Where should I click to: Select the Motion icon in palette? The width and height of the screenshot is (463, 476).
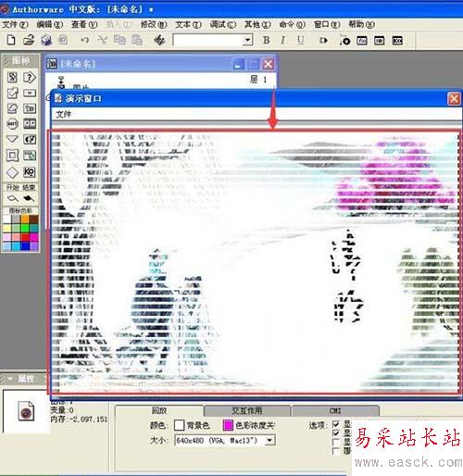[x=12, y=93]
